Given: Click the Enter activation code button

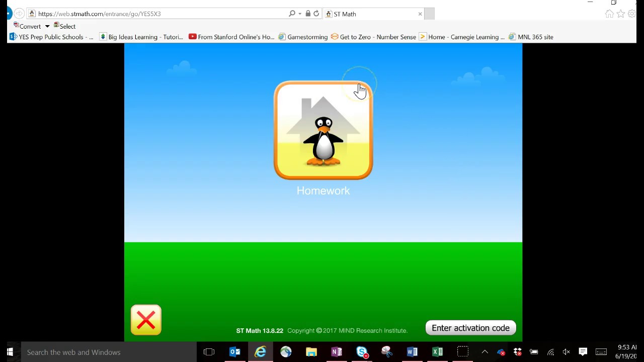Looking at the screenshot, I should click(x=470, y=328).
